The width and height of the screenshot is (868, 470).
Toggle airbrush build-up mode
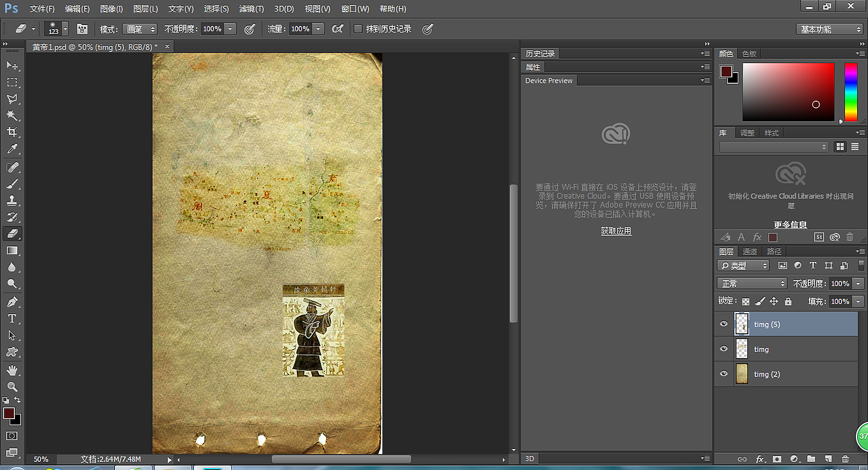pos(337,29)
